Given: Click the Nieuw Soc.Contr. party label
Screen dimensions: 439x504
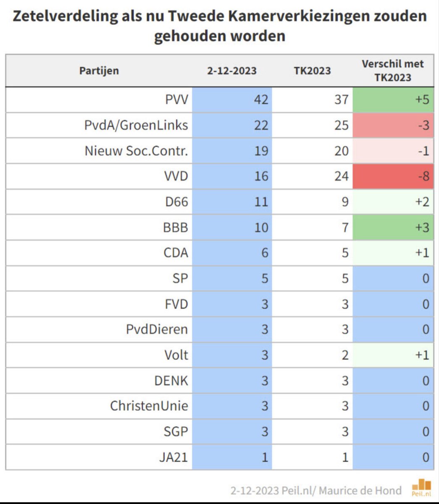Looking at the screenshot, I should (136, 151).
